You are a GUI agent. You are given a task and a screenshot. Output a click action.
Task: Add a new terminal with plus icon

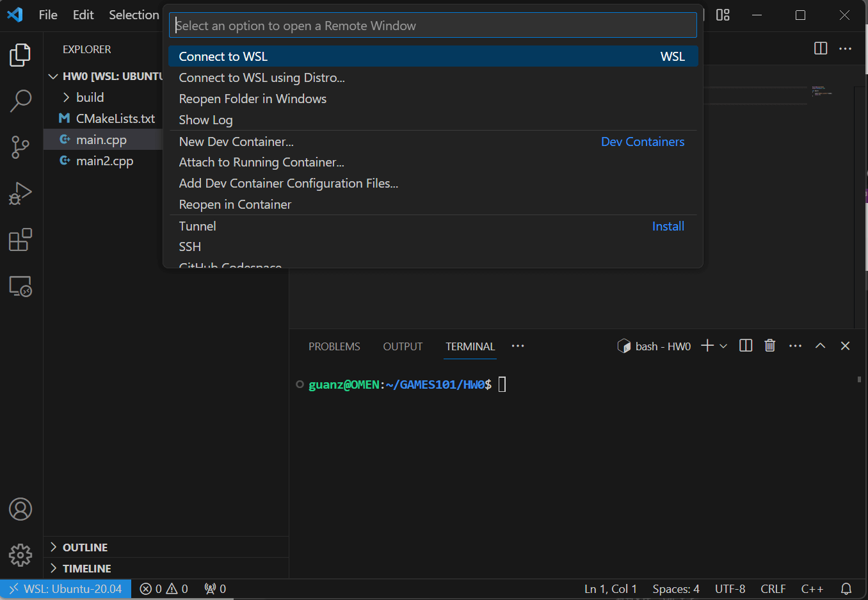[x=707, y=346]
